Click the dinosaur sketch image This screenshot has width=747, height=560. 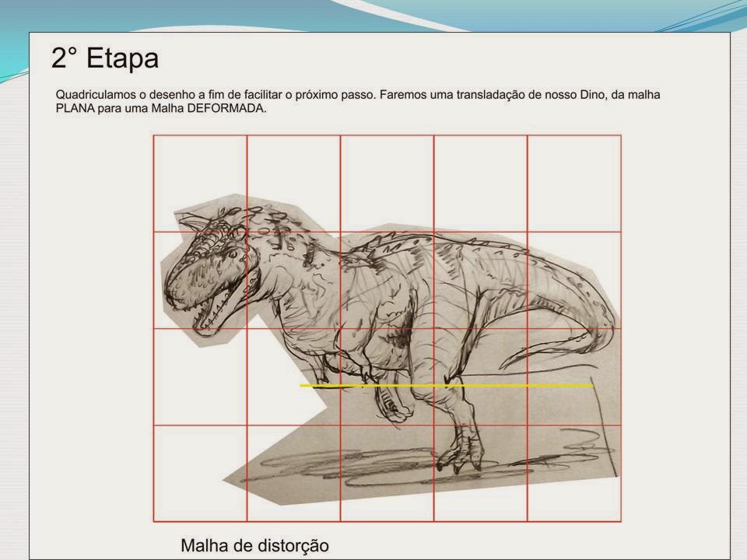click(x=391, y=348)
